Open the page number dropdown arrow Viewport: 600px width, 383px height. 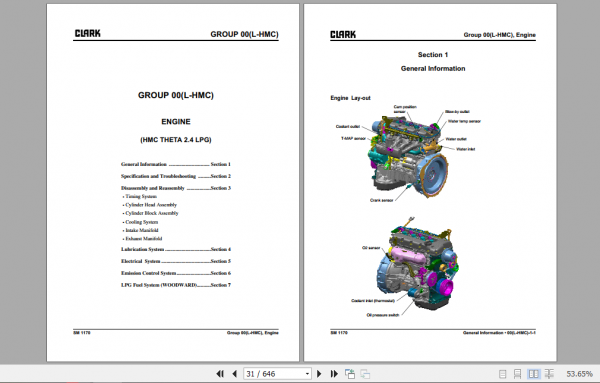pyautogui.click(x=307, y=374)
